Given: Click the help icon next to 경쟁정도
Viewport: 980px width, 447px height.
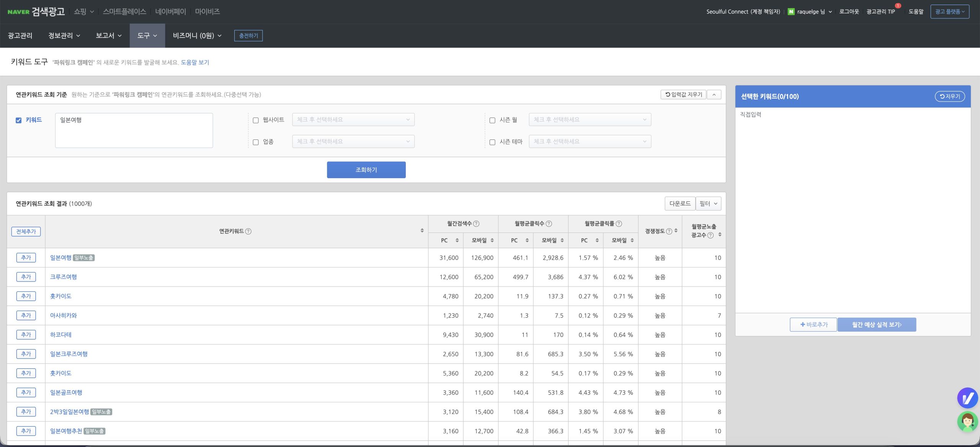Looking at the screenshot, I should 669,231.
